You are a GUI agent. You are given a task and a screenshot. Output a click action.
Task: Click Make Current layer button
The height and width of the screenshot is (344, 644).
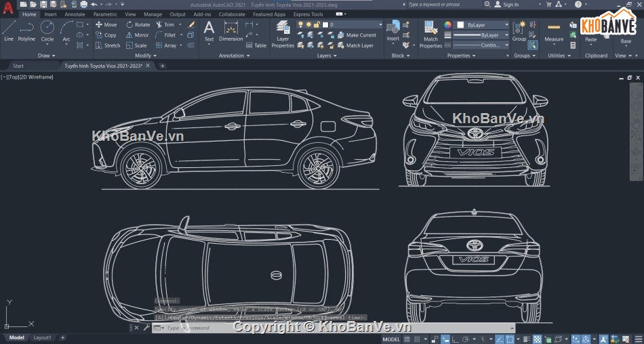click(357, 35)
